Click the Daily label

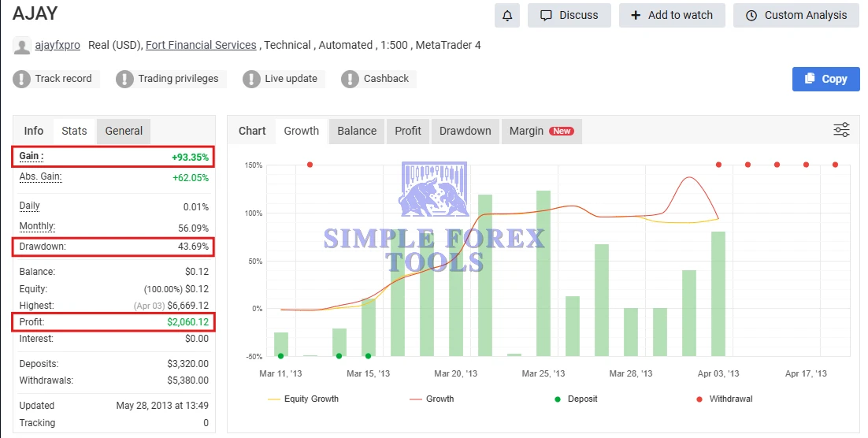[x=29, y=206]
